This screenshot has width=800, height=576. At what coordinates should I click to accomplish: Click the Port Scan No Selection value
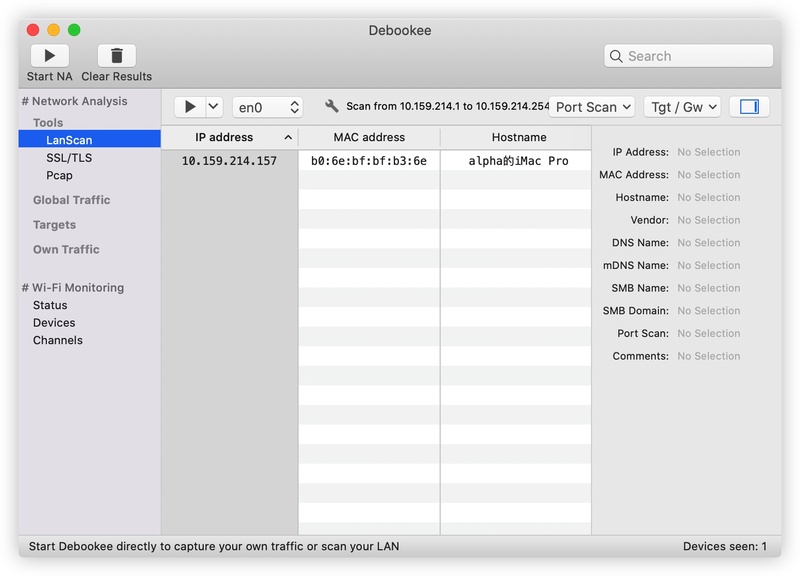tap(709, 334)
